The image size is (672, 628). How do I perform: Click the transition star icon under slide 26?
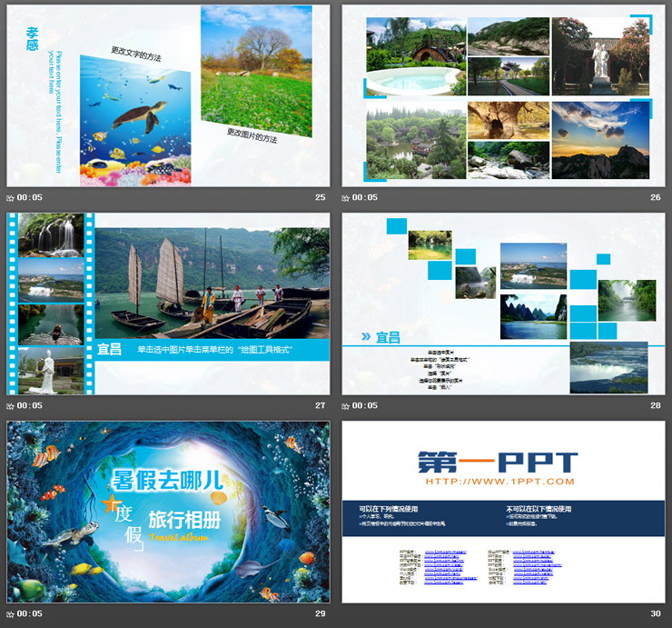coord(346,197)
